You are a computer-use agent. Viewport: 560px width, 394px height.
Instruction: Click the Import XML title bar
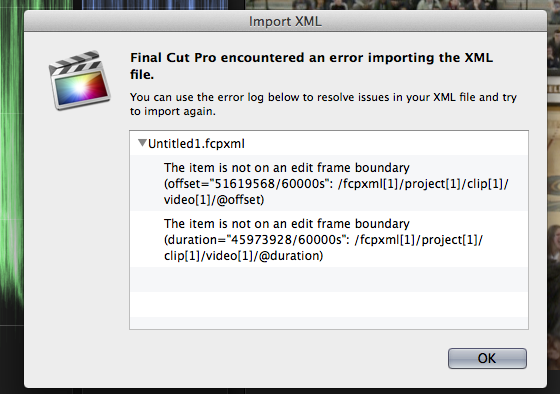285,21
